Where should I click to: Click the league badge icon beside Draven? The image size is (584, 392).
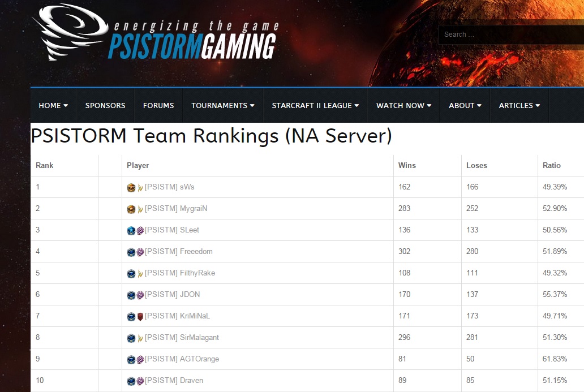pos(131,381)
